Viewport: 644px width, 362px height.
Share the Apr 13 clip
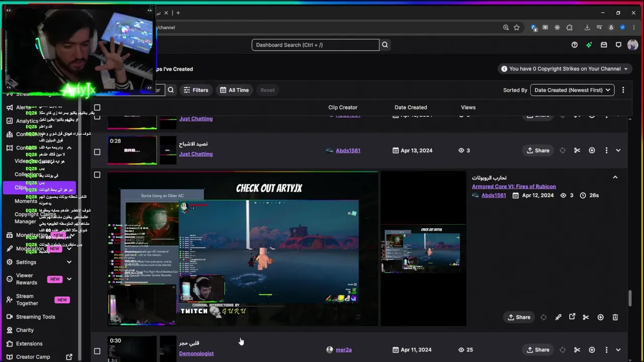(538, 150)
